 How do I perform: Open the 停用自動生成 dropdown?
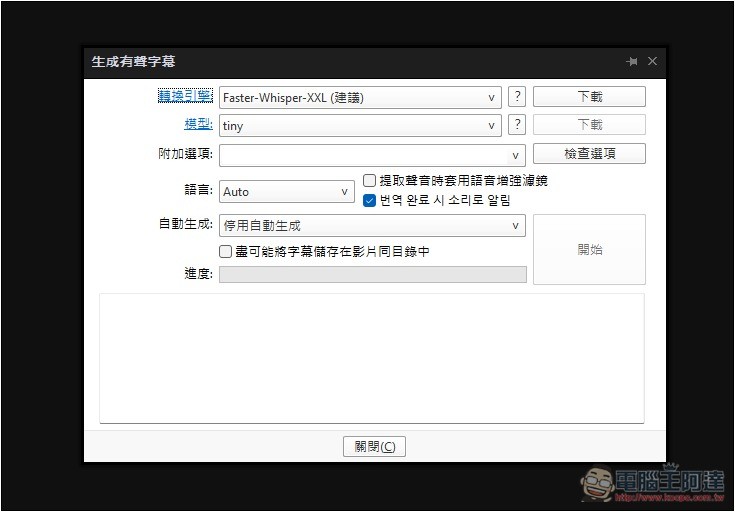pyautogui.click(x=372, y=226)
